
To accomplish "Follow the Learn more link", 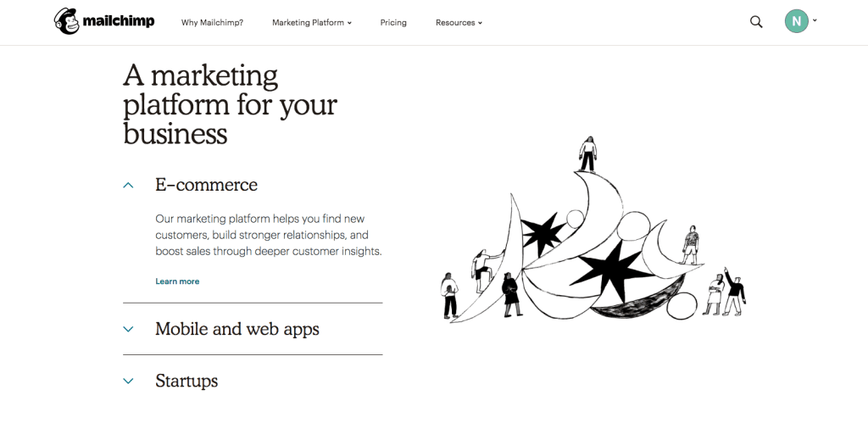I will [177, 281].
